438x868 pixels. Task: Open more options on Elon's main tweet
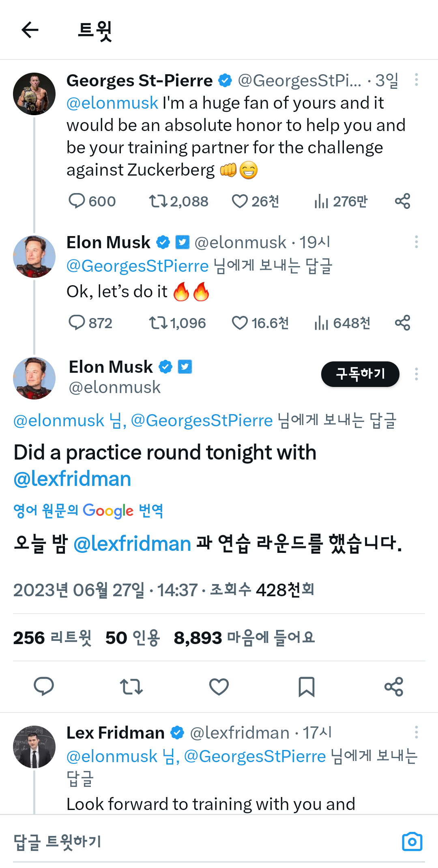point(416,374)
